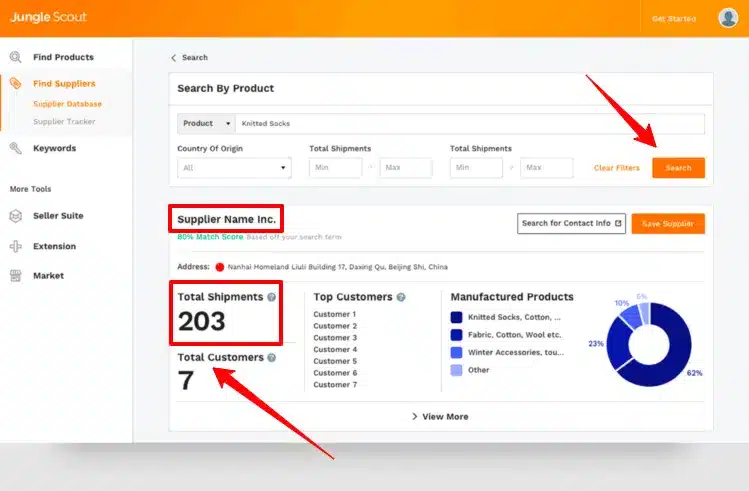Expand the Country Of Origin dropdown
The width and height of the screenshot is (749, 491).
[x=234, y=168]
